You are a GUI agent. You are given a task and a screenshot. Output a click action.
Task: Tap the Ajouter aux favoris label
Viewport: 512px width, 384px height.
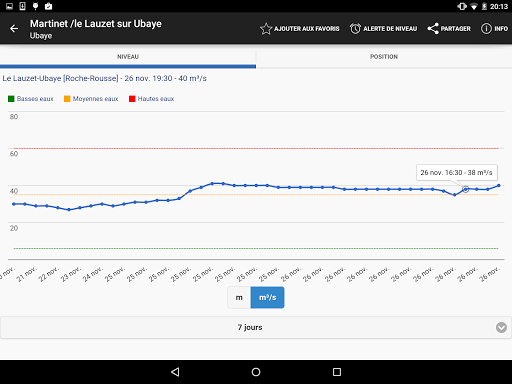click(x=307, y=29)
